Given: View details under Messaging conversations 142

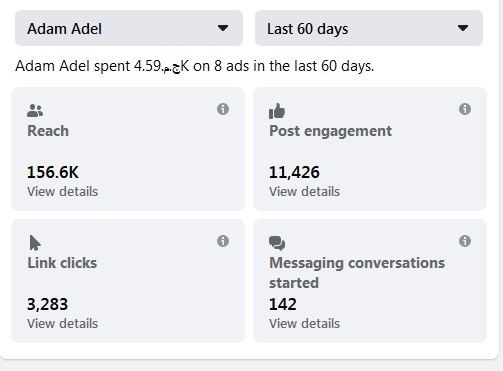Looking at the screenshot, I should click(x=305, y=324).
